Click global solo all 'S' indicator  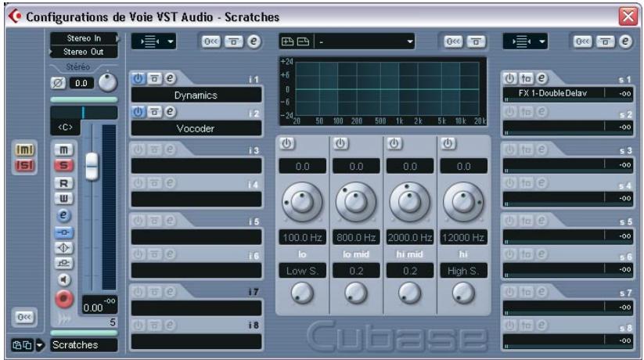click(24, 166)
